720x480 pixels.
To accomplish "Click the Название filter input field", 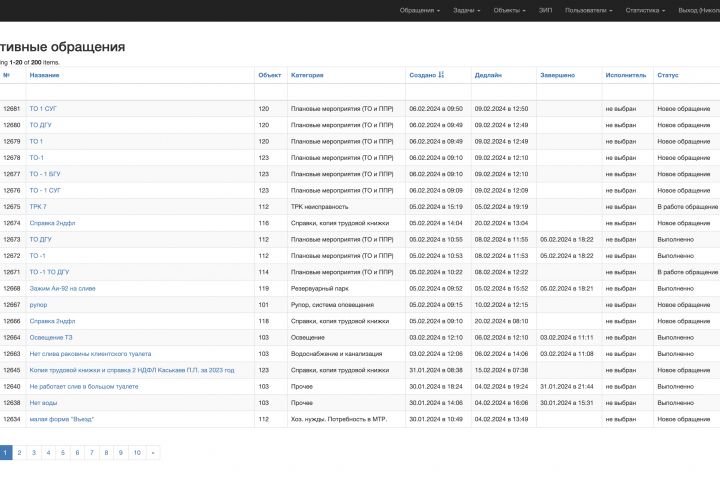I will tap(139, 92).
